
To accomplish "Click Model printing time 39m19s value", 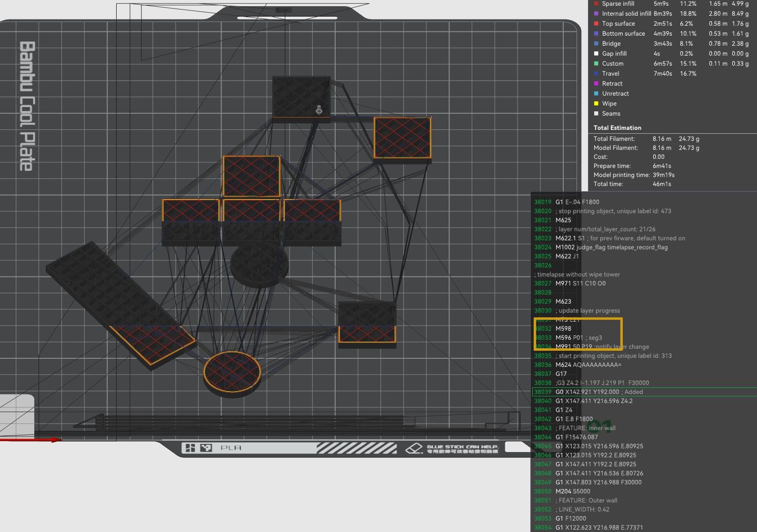I will 663,175.
